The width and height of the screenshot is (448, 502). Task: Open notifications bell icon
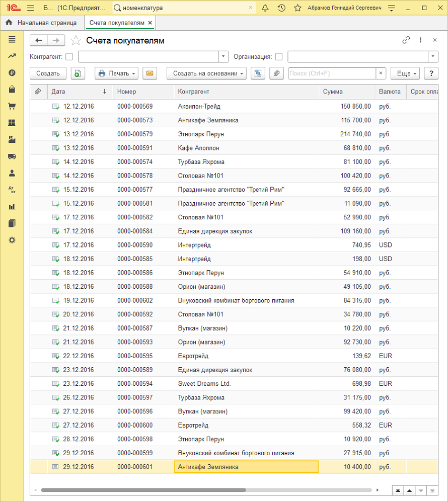265,8
